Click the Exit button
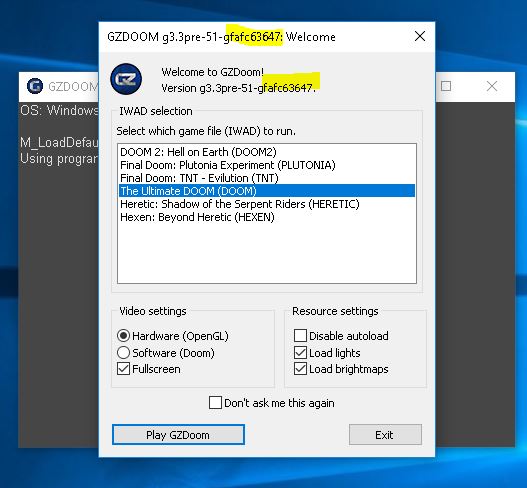Viewport: 527px width, 488px height. (x=385, y=435)
